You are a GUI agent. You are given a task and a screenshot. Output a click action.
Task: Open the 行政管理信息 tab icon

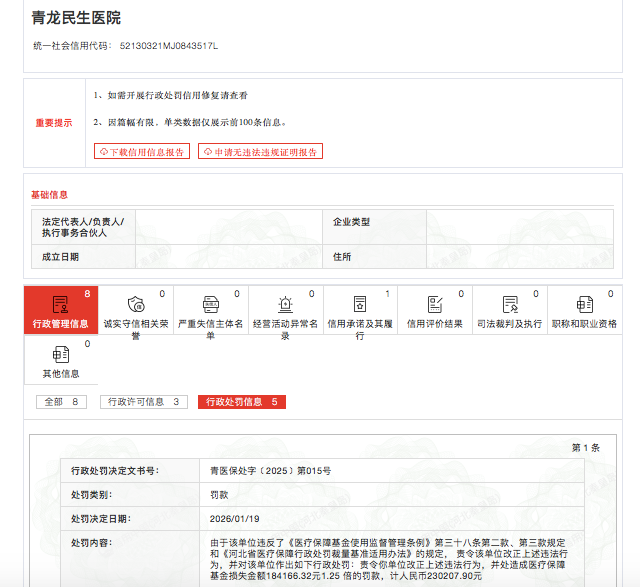60,304
